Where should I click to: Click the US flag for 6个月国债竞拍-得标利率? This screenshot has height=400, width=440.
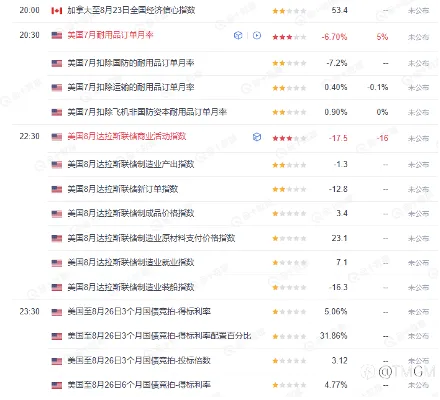[57, 385]
